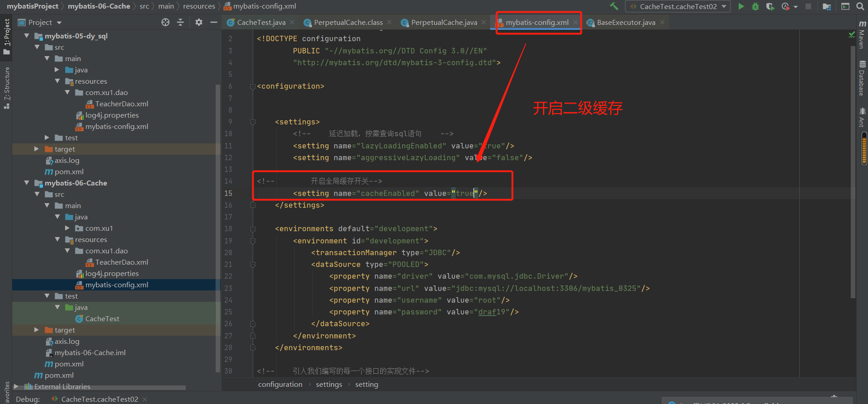Click green inspection checkmark in editor

click(852, 35)
